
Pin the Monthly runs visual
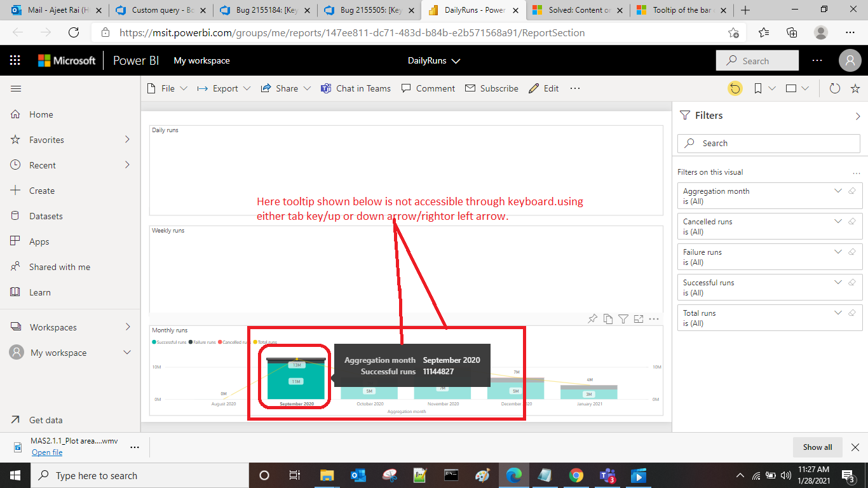[592, 319]
